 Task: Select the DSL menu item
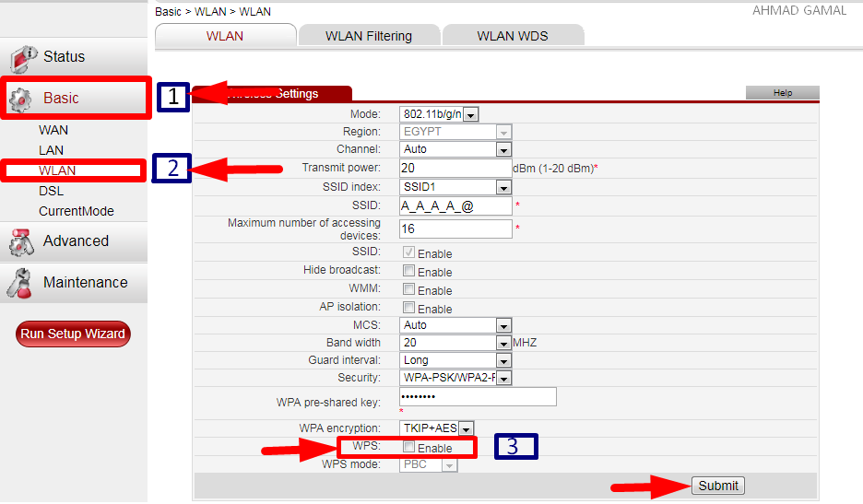coord(52,191)
